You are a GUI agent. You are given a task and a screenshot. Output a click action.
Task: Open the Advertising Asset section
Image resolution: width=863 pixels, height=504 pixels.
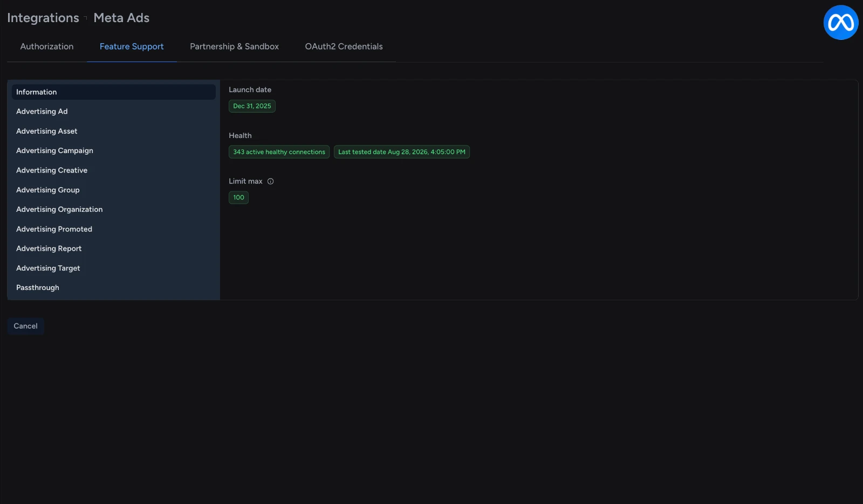(114, 131)
